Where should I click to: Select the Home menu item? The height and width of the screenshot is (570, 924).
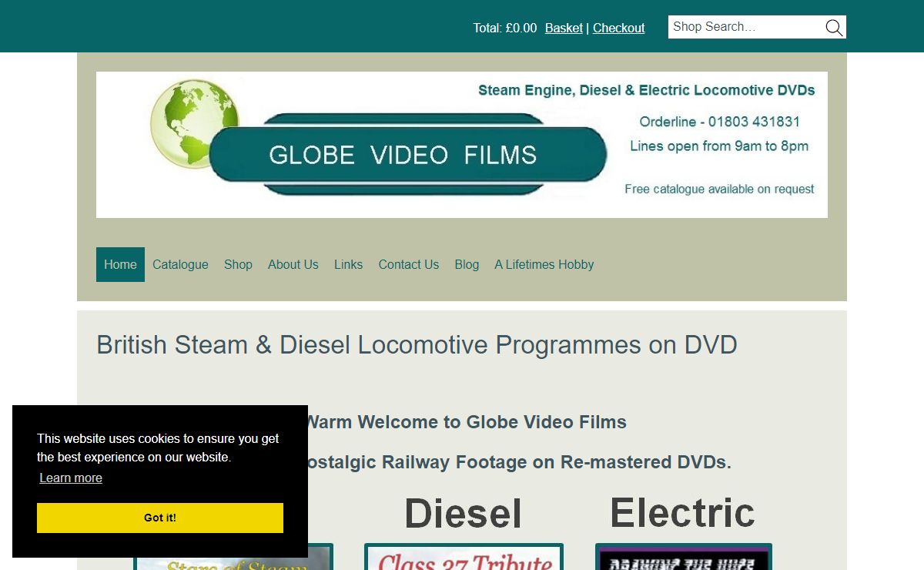pyautogui.click(x=120, y=264)
